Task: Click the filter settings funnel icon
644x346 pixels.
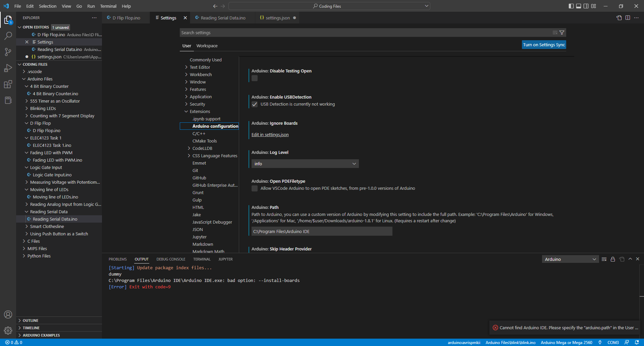Action: (x=562, y=33)
